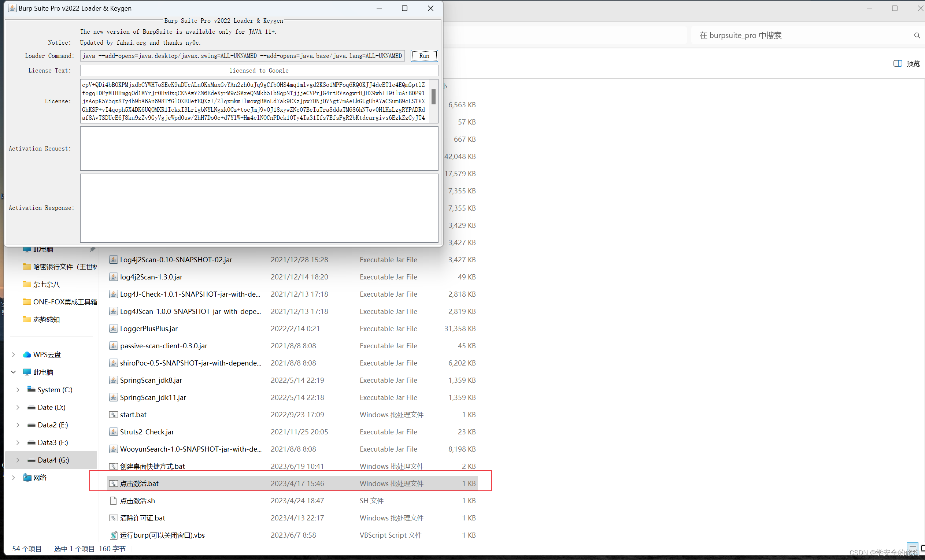Minimize the Keygen window

(x=379, y=8)
